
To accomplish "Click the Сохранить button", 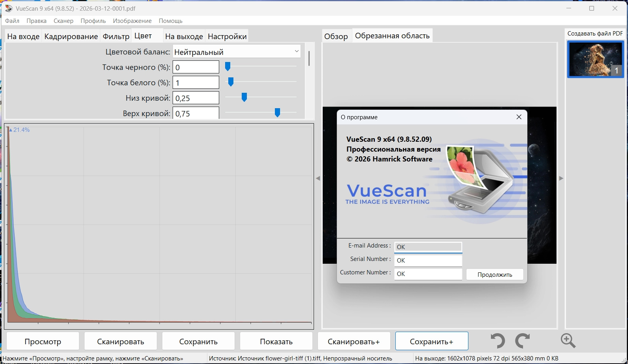I will click(198, 341).
